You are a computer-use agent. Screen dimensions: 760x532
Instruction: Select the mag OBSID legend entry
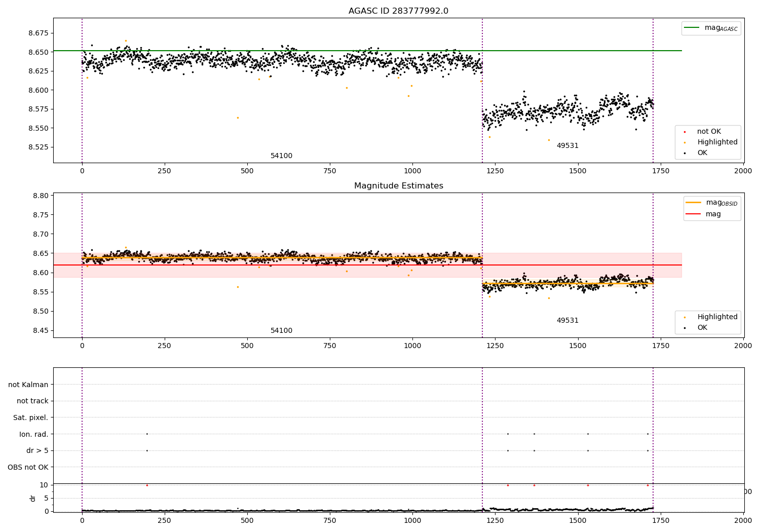pos(712,203)
